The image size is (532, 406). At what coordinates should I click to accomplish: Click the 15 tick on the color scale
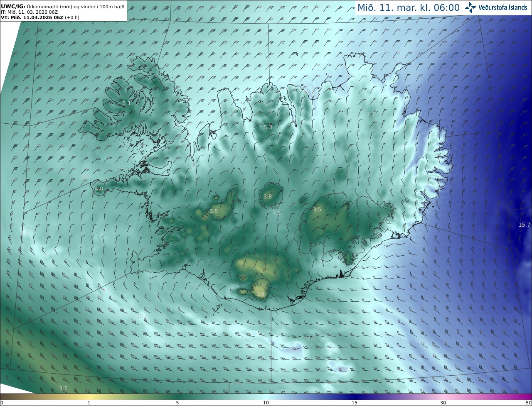[x=355, y=403]
